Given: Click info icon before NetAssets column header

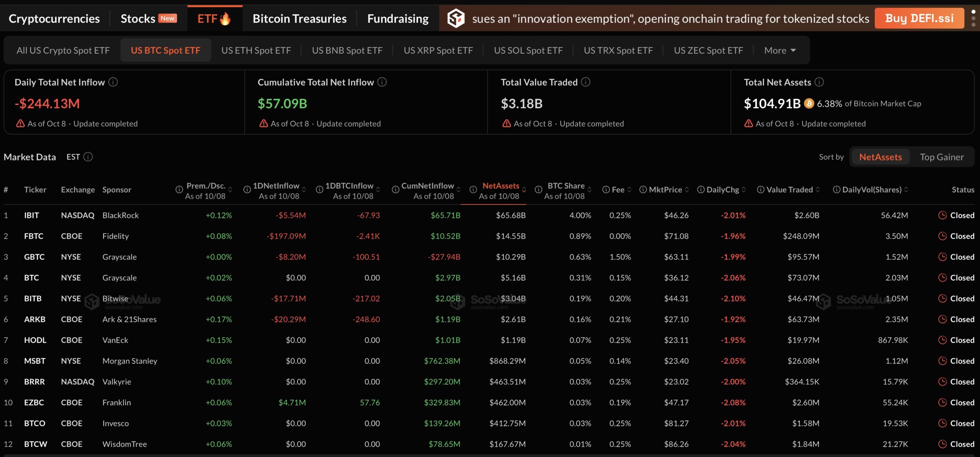Looking at the screenshot, I should point(473,189).
